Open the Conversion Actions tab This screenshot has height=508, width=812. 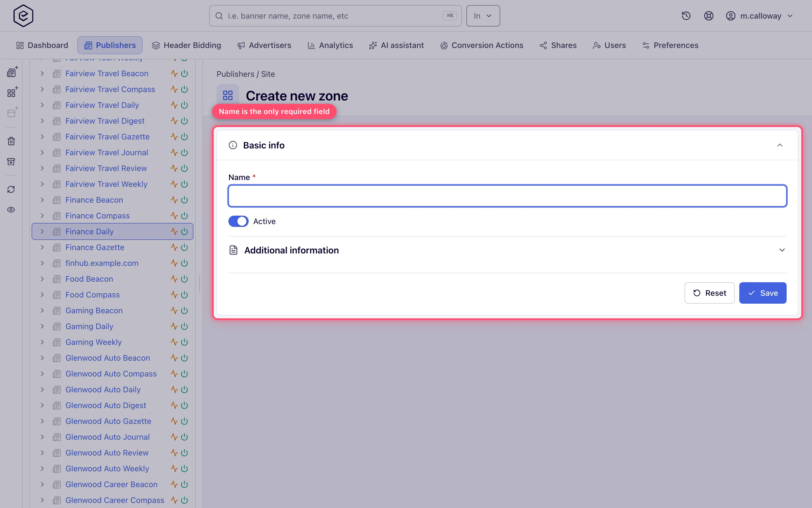[x=482, y=45]
